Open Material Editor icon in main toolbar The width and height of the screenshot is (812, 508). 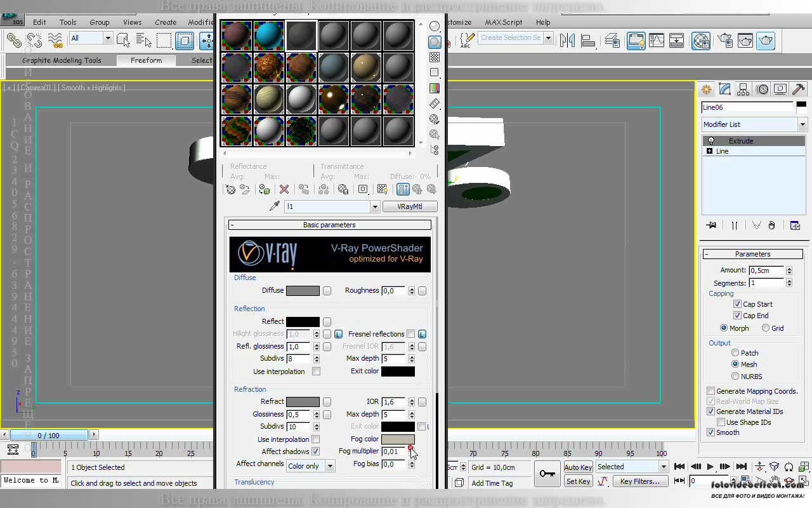(x=701, y=41)
